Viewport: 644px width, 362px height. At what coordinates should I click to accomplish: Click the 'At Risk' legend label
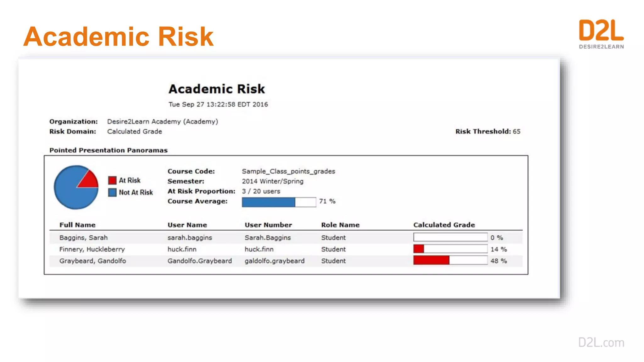130,180
